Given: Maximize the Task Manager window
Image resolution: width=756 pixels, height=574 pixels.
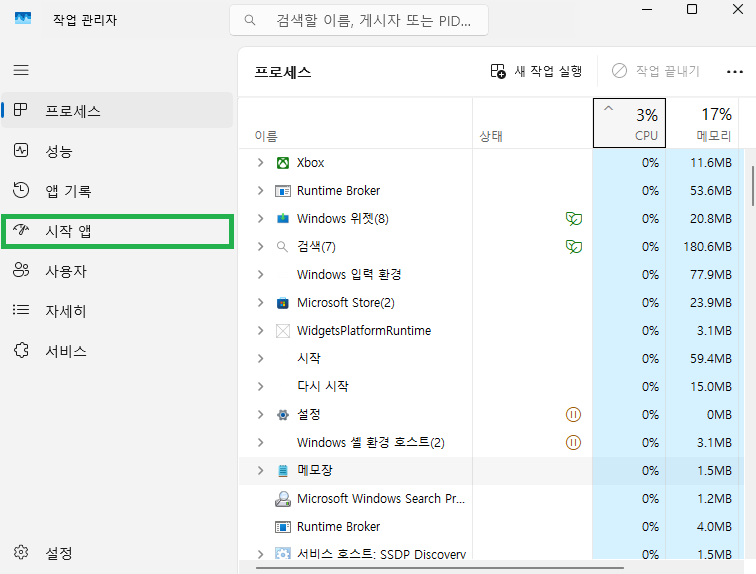Looking at the screenshot, I should click(692, 9).
